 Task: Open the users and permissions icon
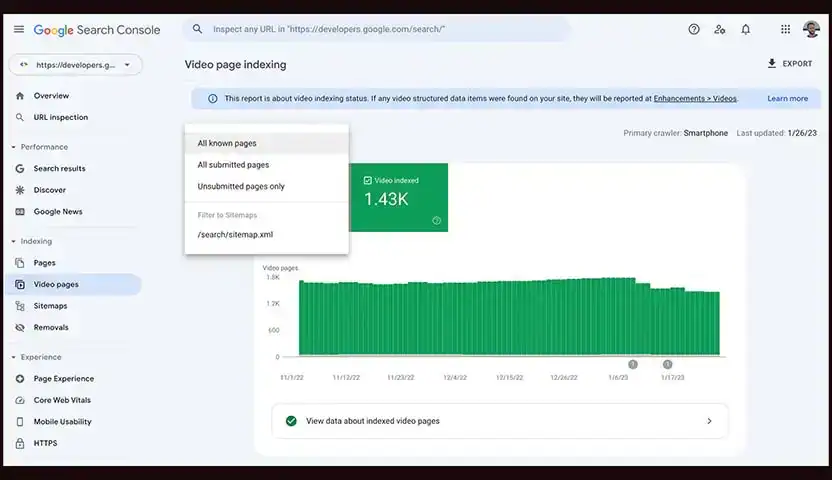coord(720,30)
